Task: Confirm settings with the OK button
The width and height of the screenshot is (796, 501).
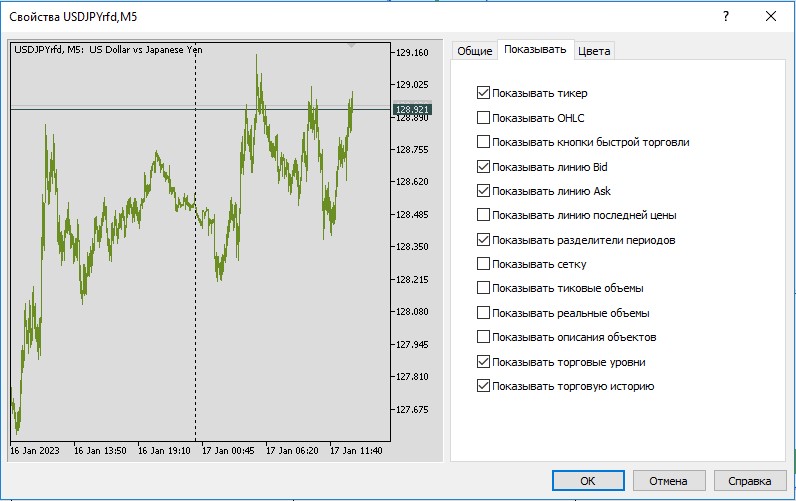Action: pyautogui.click(x=588, y=480)
